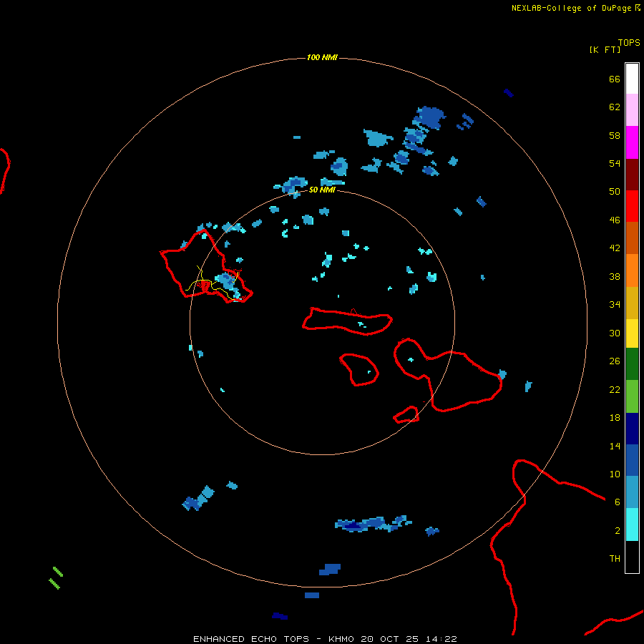Click the TH label on the legend scale
644x644 pixels.
point(615,559)
